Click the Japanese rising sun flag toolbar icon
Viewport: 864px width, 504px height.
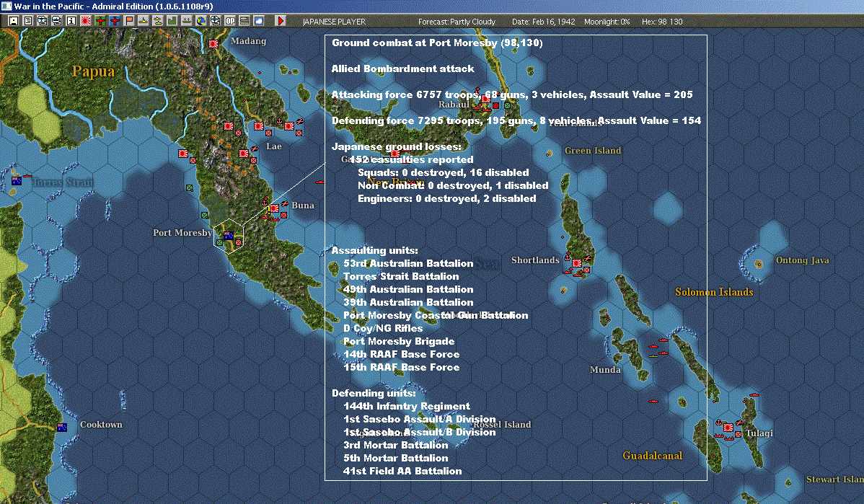(x=85, y=21)
